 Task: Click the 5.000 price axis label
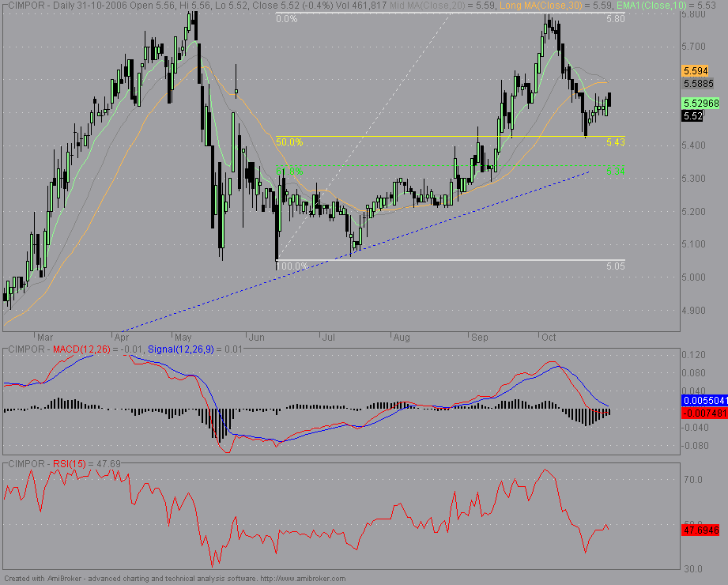coord(693,277)
